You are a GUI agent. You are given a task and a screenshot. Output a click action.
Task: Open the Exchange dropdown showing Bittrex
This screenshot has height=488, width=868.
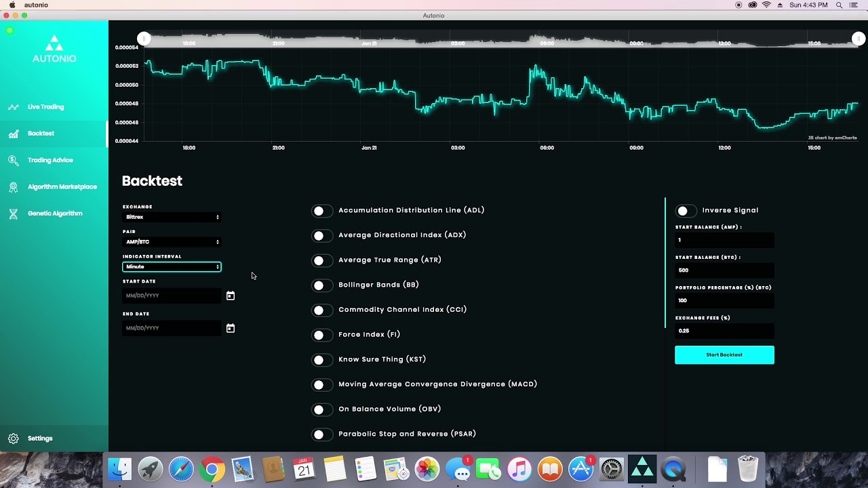tap(172, 217)
